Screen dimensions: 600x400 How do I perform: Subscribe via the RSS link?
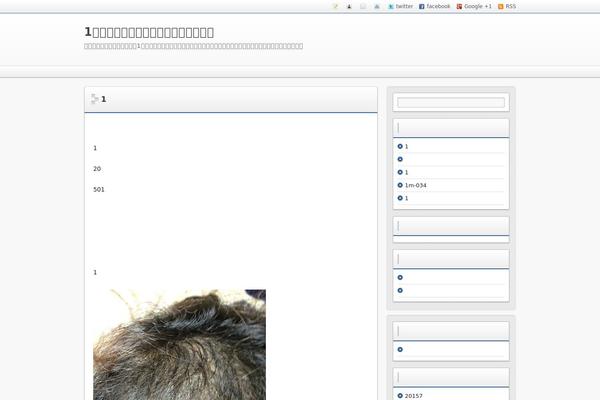tap(510, 7)
